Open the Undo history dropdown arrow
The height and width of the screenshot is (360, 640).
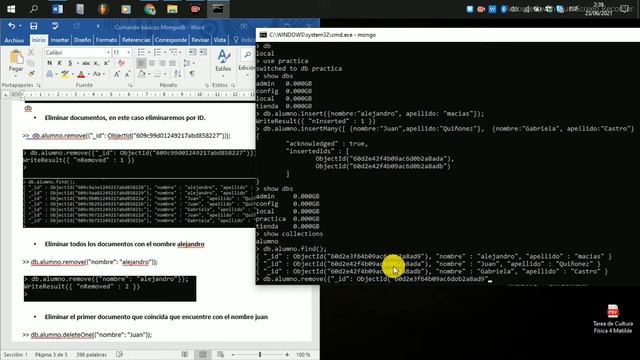tap(20, 26)
